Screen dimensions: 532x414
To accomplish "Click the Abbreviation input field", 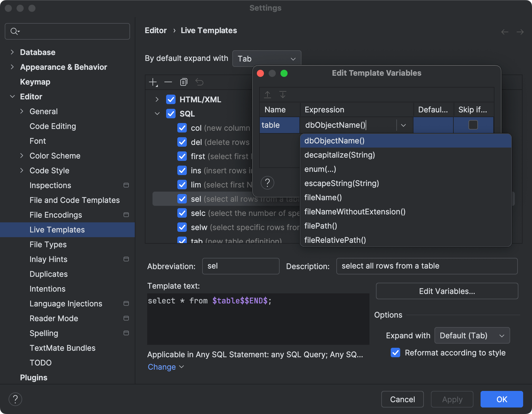I will pos(240,266).
